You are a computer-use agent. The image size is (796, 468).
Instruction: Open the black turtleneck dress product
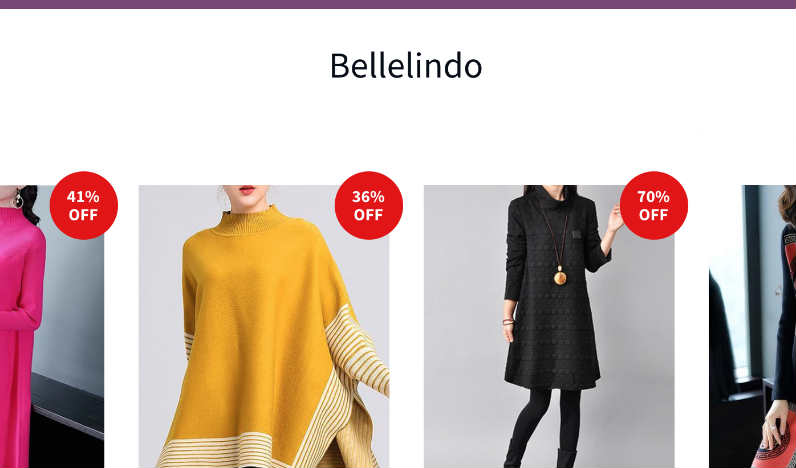[549, 326]
